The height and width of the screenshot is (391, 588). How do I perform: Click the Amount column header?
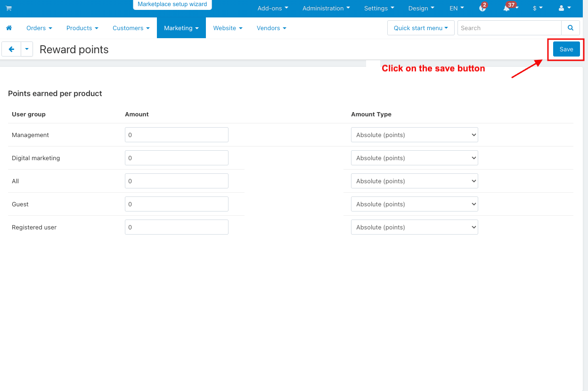pos(137,114)
